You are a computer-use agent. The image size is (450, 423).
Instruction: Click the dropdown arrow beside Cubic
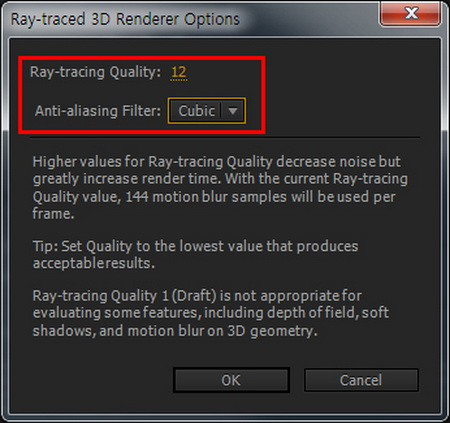233,111
